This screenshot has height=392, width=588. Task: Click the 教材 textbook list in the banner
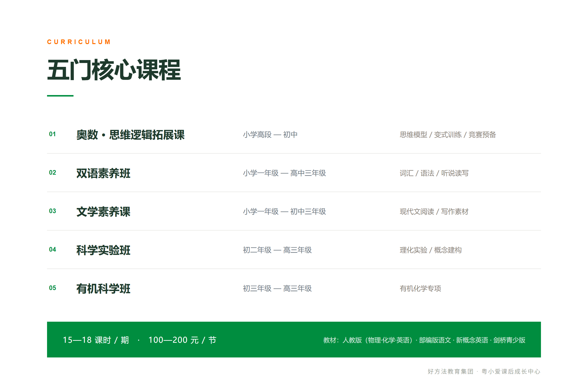tap(424, 340)
